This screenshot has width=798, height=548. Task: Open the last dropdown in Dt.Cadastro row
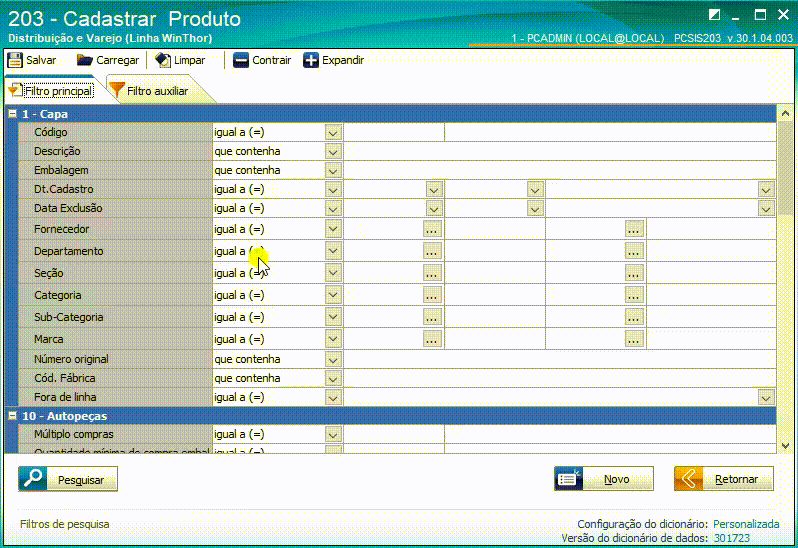(x=766, y=190)
